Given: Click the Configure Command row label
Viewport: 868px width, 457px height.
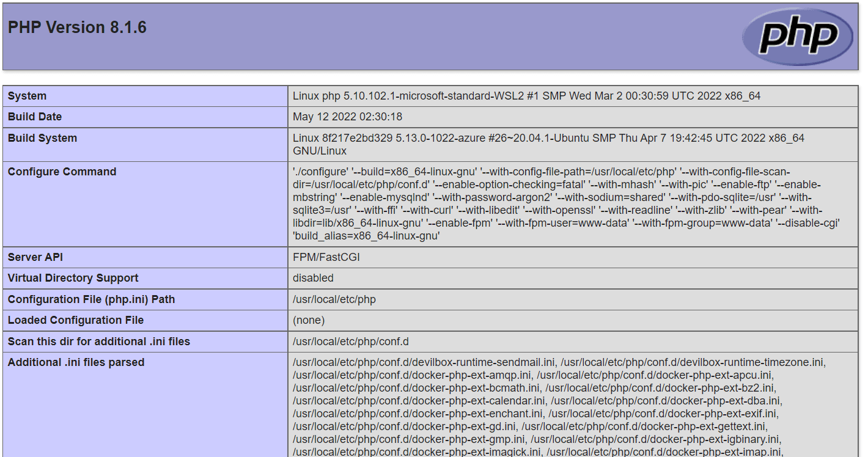Looking at the screenshot, I should (62, 172).
